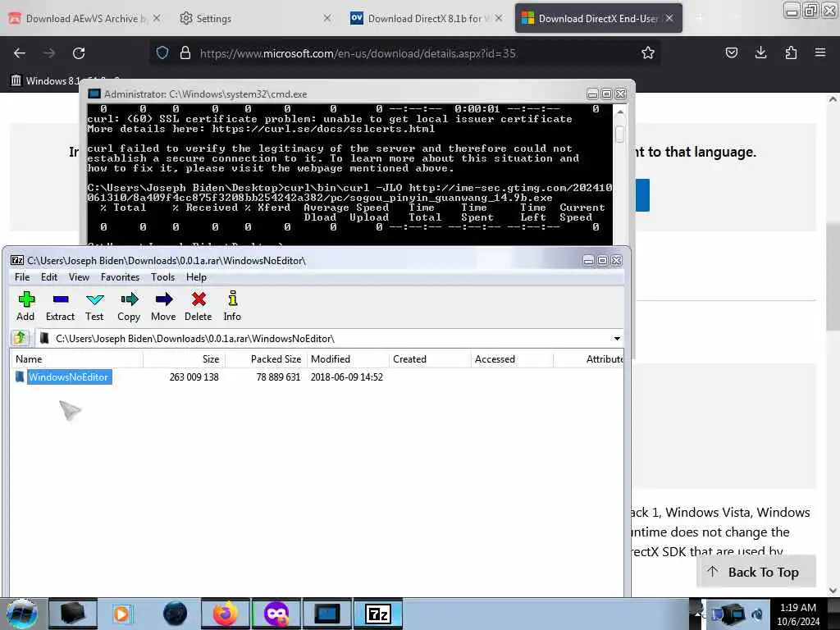Viewport: 840px width, 630px height.
Task: Open Firefox extensions icon
Action: [791, 52]
